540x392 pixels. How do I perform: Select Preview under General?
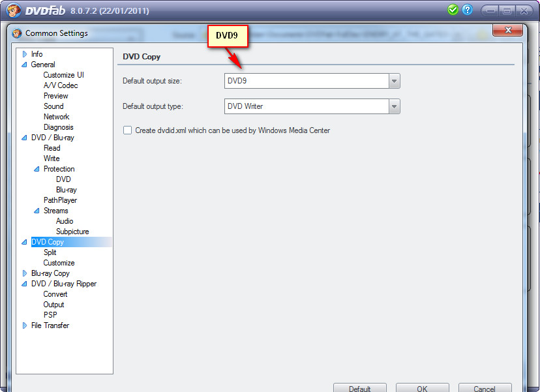[x=56, y=96]
